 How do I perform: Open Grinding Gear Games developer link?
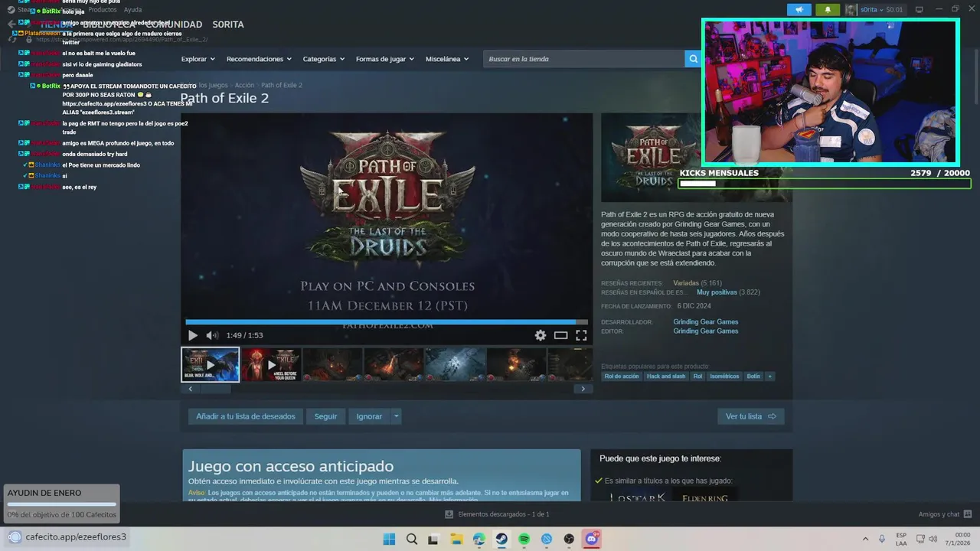tap(706, 322)
